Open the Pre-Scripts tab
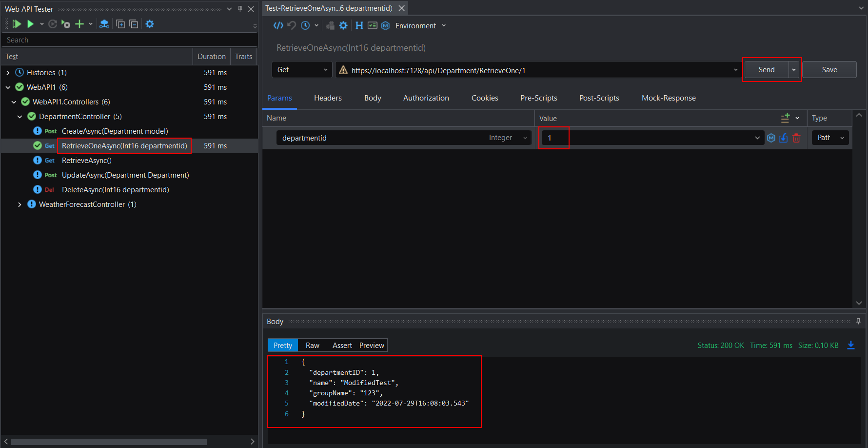The image size is (868, 448). pyautogui.click(x=538, y=98)
